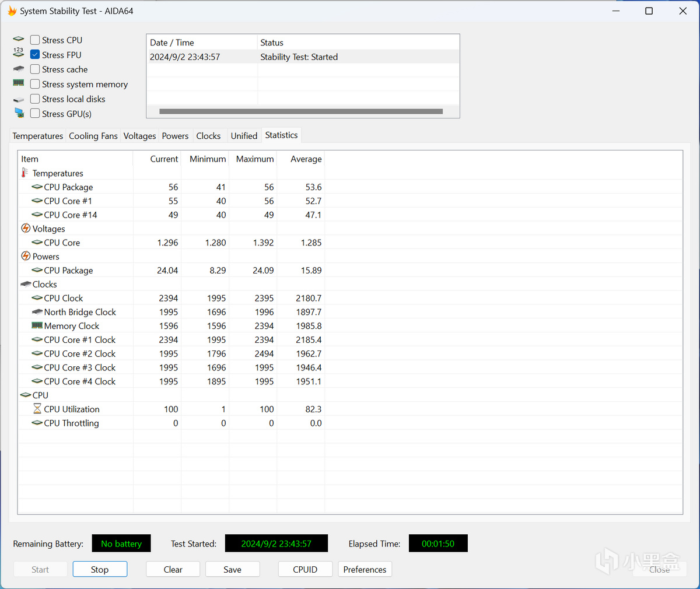Click the Date / Time log column header
Image resolution: width=700 pixels, height=589 pixels.
coord(202,43)
